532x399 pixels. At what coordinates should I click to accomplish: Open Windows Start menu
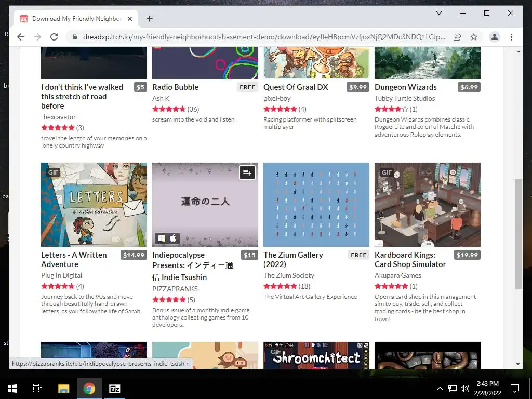click(x=12, y=389)
